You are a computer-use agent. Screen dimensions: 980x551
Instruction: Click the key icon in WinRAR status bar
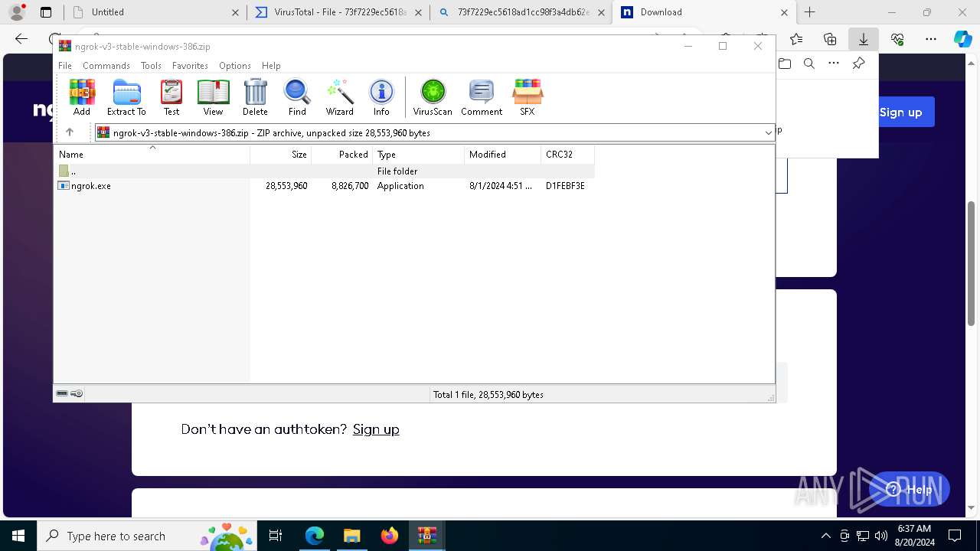tap(77, 393)
